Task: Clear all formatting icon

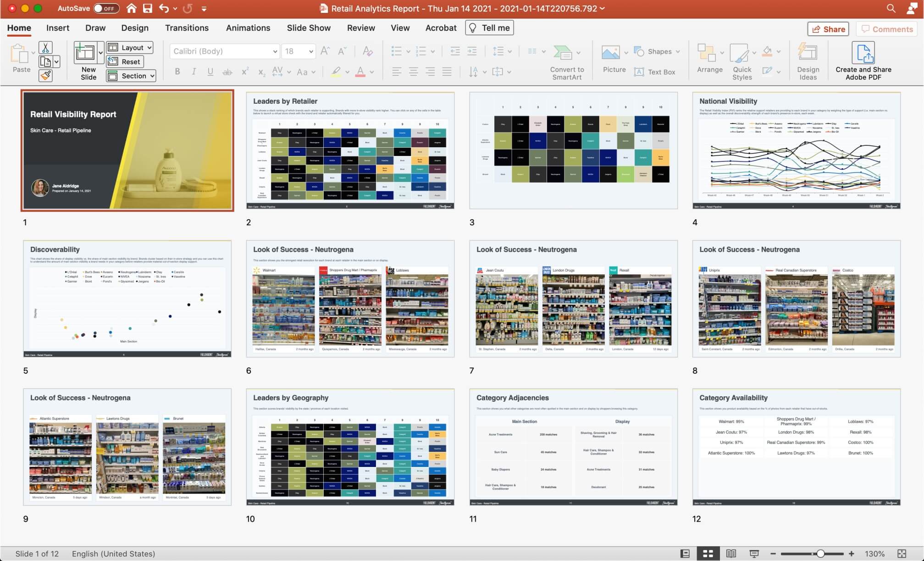Action: point(367,51)
